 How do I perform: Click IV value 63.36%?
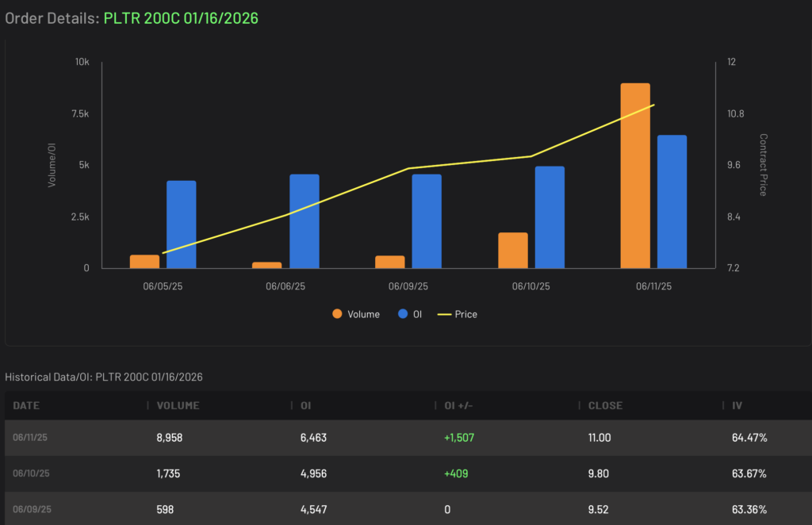point(749,509)
